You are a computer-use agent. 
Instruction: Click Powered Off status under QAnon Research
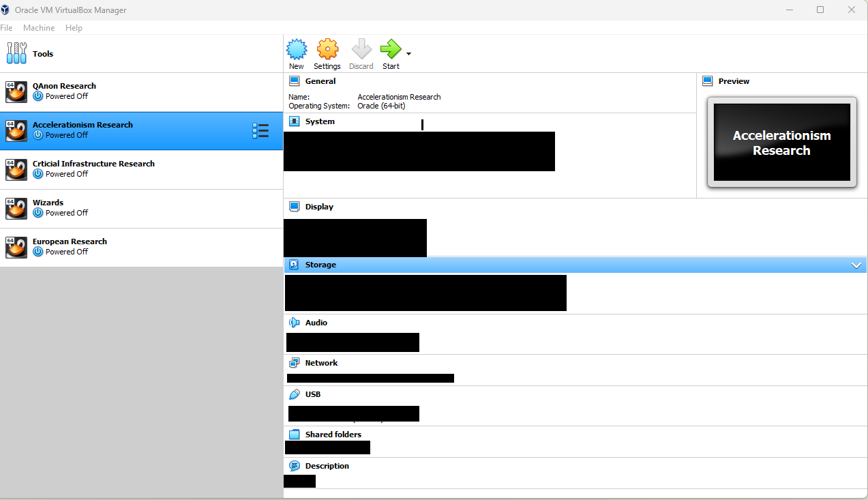tap(67, 96)
